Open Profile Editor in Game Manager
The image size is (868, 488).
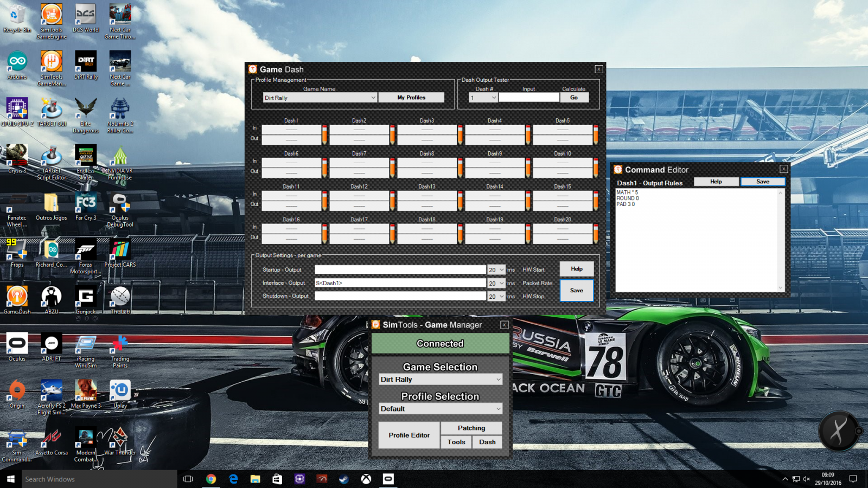pos(409,435)
